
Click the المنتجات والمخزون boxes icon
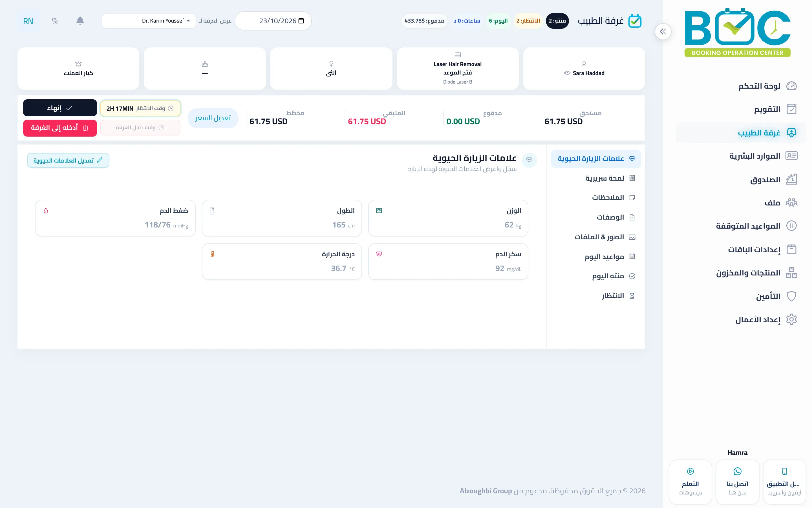[x=791, y=272]
